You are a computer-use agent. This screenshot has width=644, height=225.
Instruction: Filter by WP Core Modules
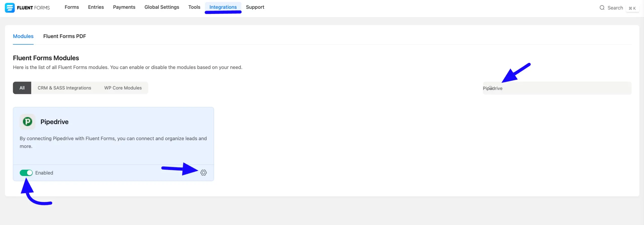pos(123,88)
